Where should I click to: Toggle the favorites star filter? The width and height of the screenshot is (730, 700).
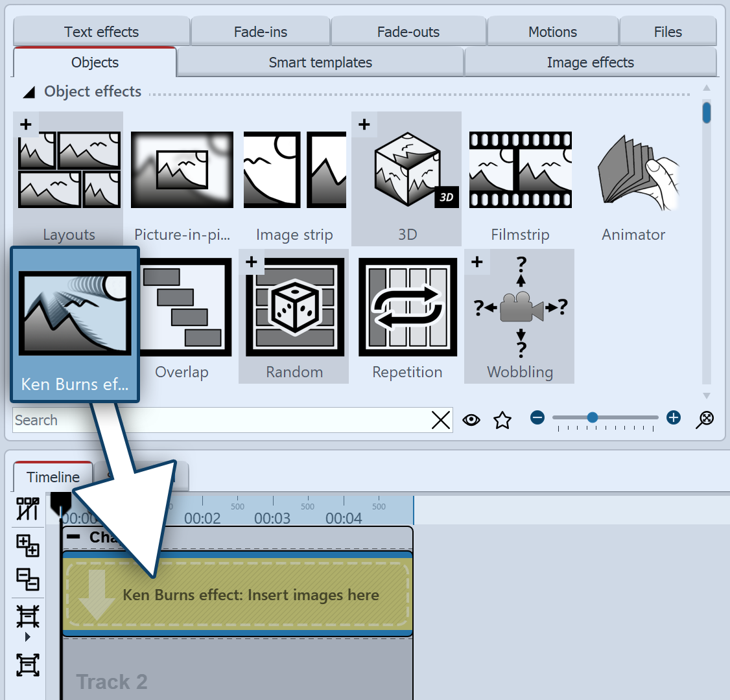coord(502,420)
